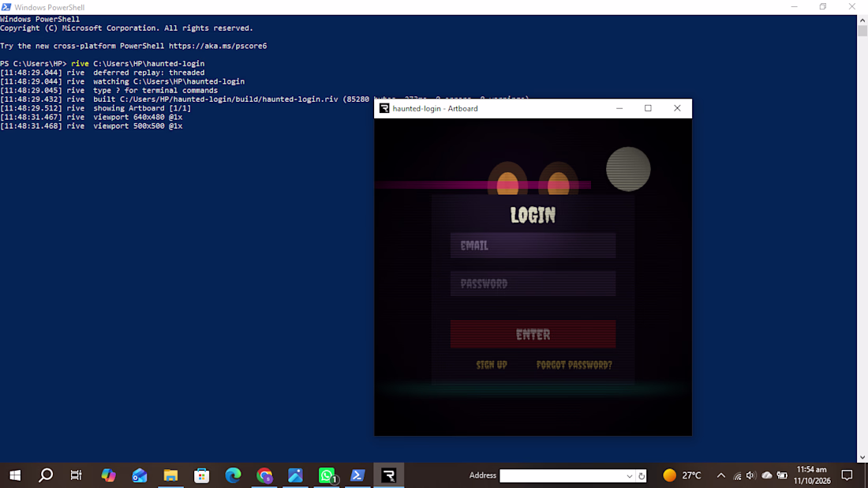The width and height of the screenshot is (868, 488).
Task: Open the volume control in the tray
Action: (750, 475)
